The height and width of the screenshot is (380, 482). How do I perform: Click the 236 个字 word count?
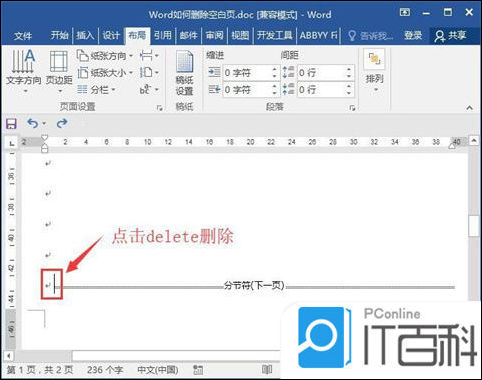[x=105, y=370]
